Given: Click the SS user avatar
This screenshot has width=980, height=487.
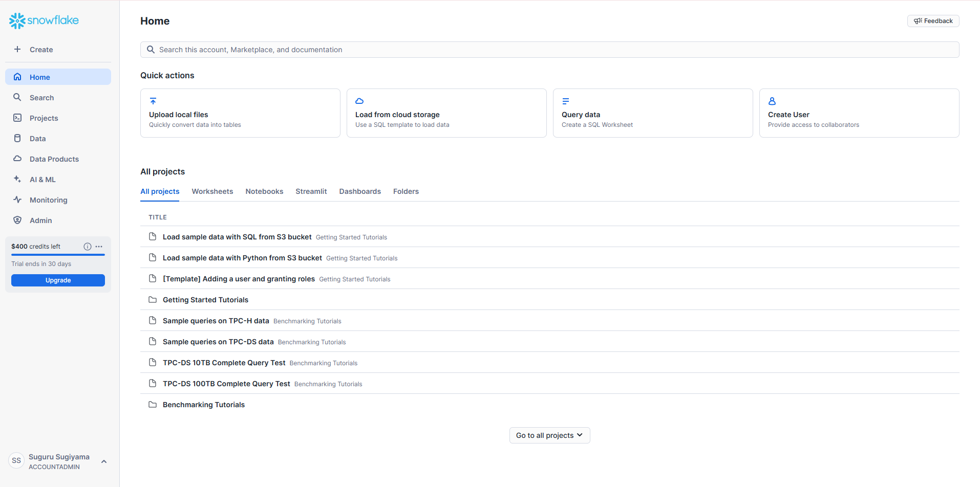Looking at the screenshot, I should (x=16, y=460).
